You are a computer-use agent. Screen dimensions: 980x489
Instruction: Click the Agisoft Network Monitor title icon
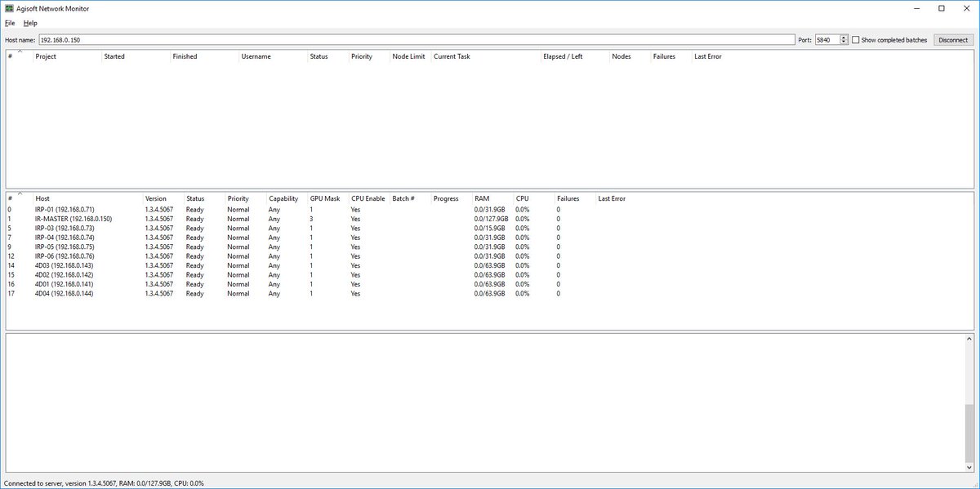[x=8, y=8]
